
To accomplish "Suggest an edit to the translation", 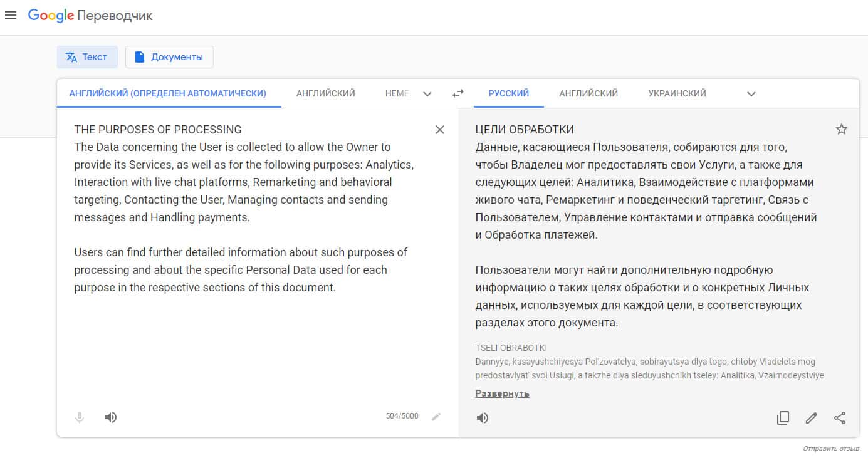I will pyautogui.click(x=812, y=418).
